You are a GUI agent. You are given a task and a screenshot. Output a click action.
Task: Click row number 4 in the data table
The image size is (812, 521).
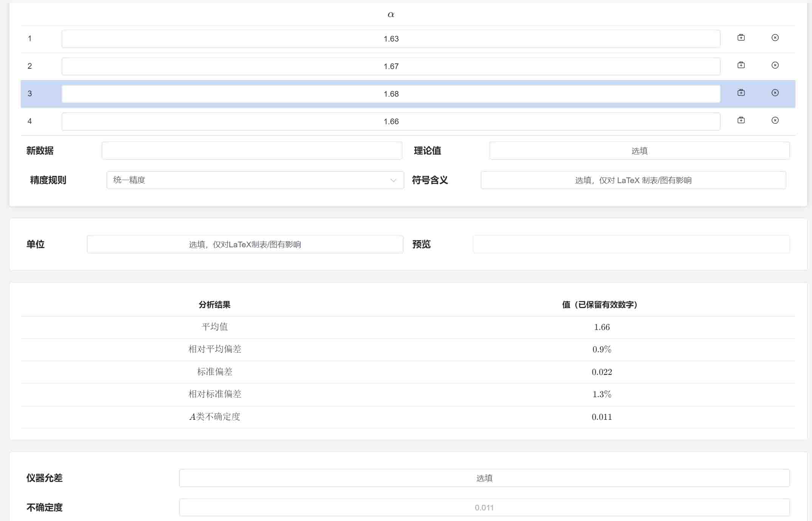click(30, 121)
